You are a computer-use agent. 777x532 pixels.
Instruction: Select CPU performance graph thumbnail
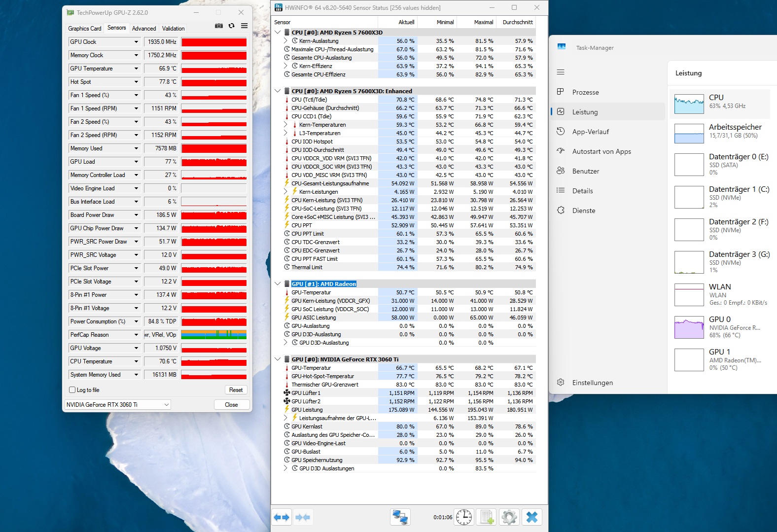tap(689, 104)
